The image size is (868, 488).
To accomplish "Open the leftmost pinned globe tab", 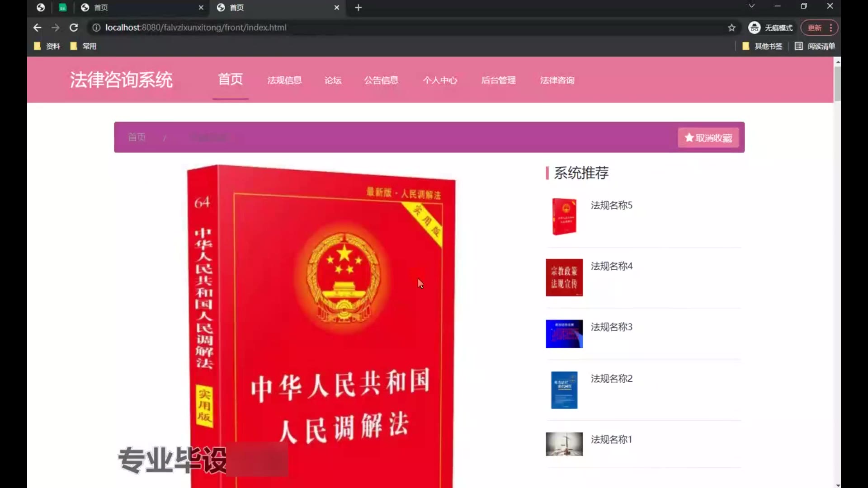I will (x=41, y=7).
